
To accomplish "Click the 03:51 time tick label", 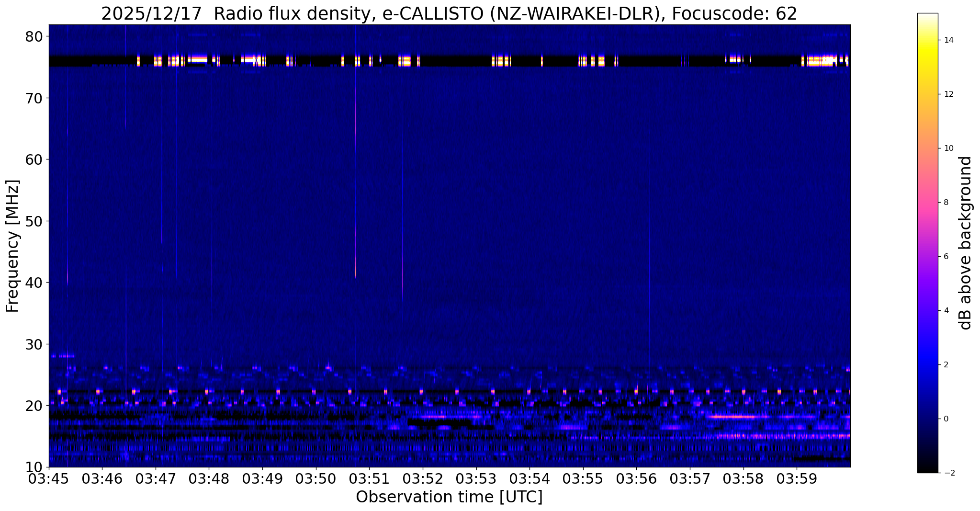I will coord(369,478).
